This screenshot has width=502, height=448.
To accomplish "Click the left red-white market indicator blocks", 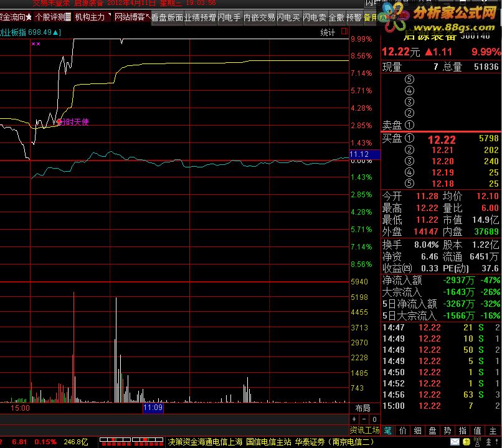I will (115, 442).
